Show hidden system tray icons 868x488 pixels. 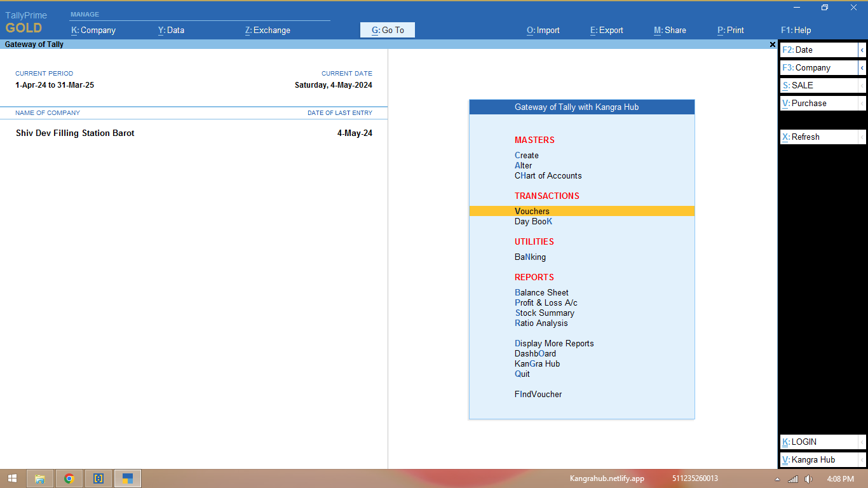tap(777, 478)
